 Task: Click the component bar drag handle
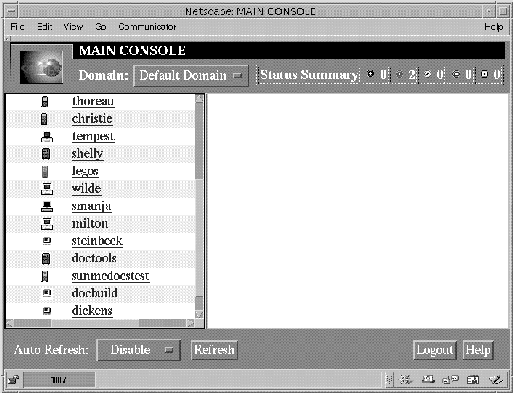pos(389,380)
